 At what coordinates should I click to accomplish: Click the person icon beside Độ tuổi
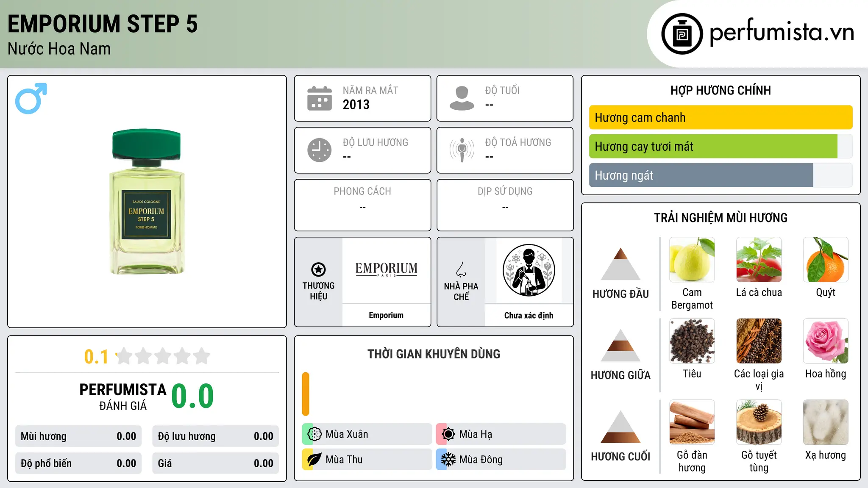point(462,98)
